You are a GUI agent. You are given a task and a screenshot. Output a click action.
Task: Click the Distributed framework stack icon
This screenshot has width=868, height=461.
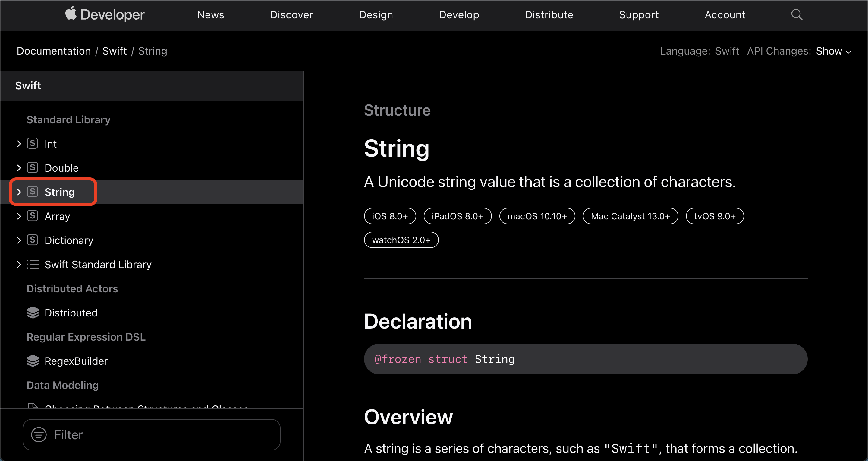click(x=33, y=313)
